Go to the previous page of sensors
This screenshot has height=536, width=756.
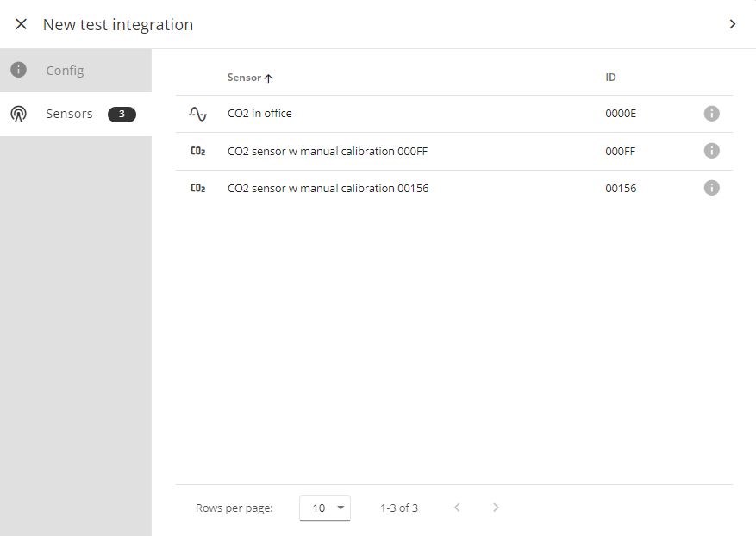457,508
